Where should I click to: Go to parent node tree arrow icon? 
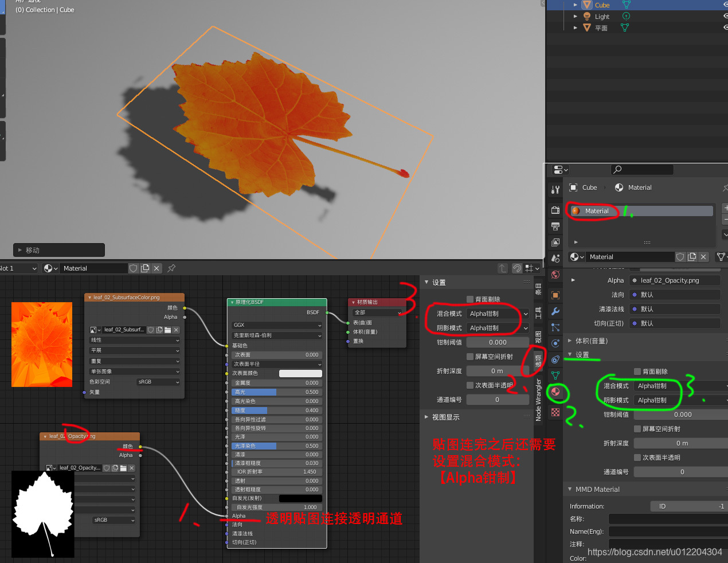503,268
